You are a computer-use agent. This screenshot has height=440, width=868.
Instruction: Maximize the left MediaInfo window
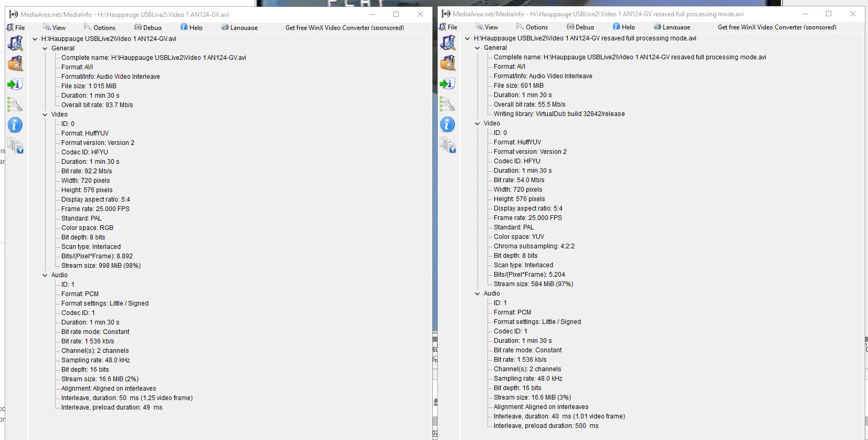(396, 14)
